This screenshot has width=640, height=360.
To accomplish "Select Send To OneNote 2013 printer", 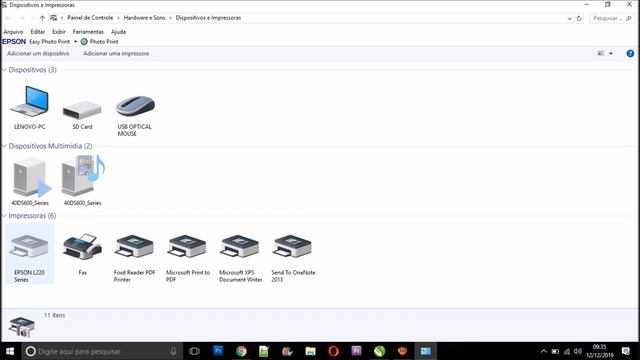I will (x=292, y=246).
